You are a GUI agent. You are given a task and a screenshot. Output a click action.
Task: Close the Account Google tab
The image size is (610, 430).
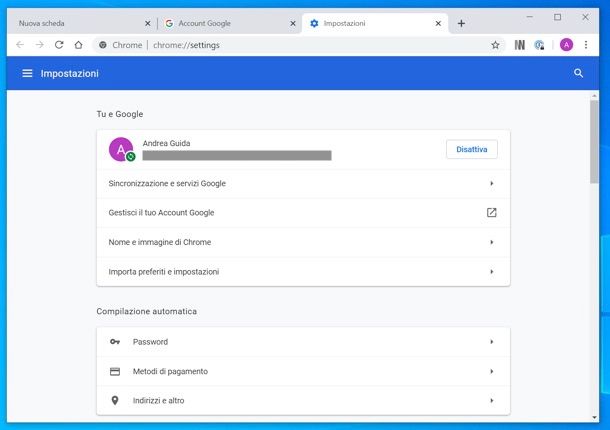tap(293, 23)
